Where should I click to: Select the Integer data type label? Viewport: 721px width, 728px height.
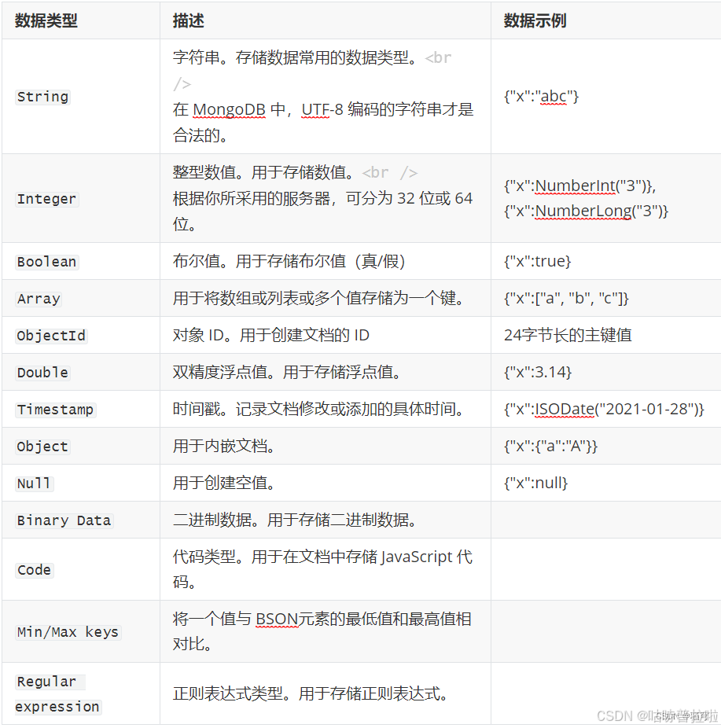pyautogui.click(x=46, y=198)
